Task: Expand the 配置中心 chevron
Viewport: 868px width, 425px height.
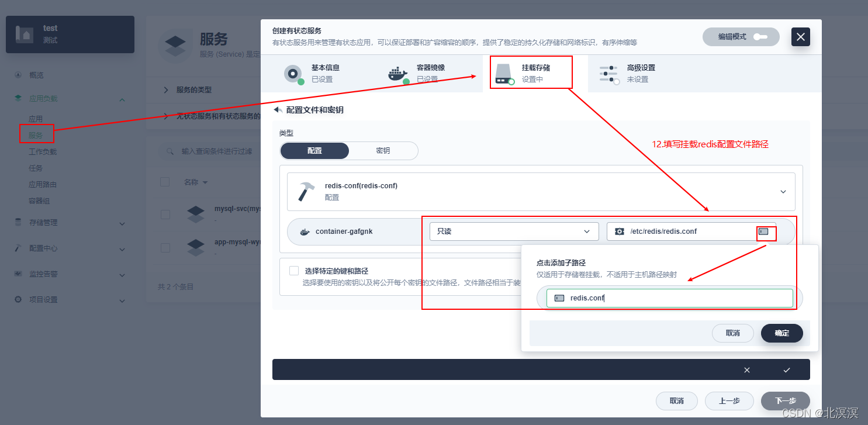Action: (122, 249)
